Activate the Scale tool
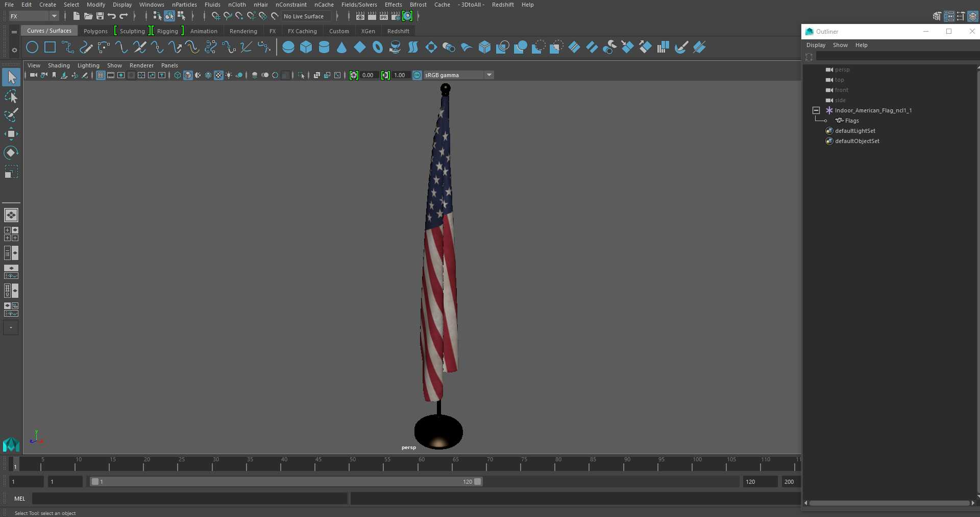 11,171
